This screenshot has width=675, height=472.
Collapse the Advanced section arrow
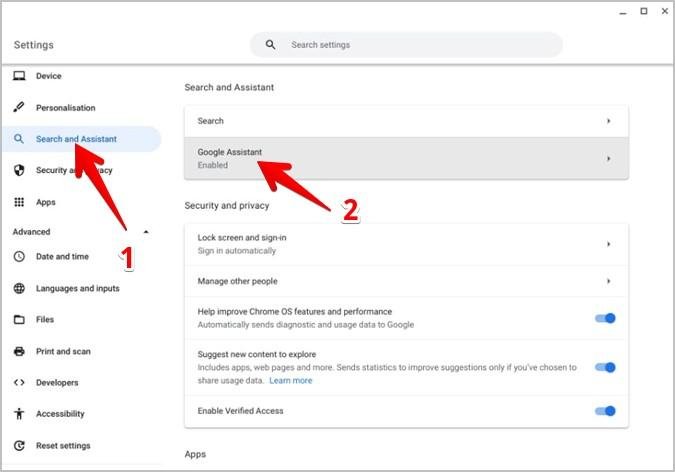pyautogui.click(x=147, y=232)
